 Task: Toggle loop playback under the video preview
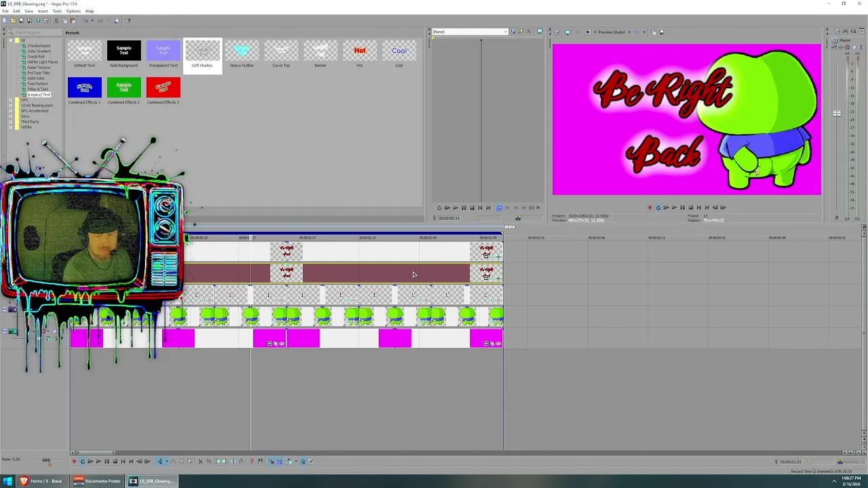coord(658,207)
